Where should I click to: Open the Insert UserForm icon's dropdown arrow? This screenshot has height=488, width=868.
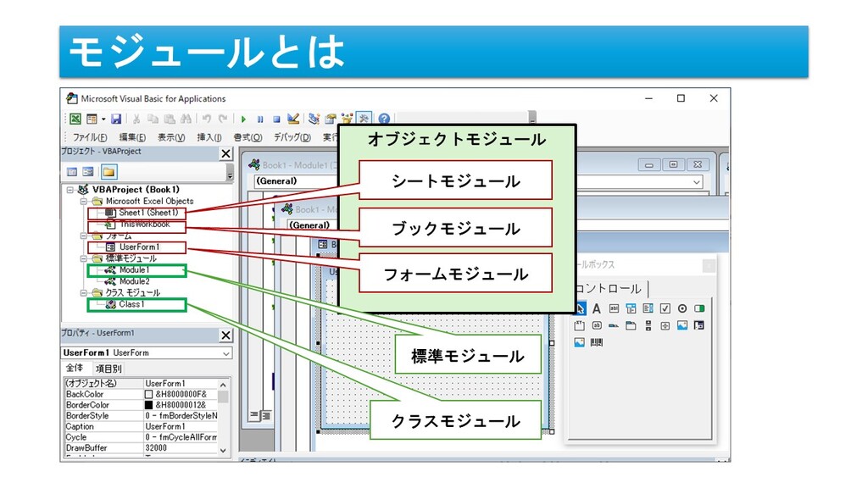point(103,119)
